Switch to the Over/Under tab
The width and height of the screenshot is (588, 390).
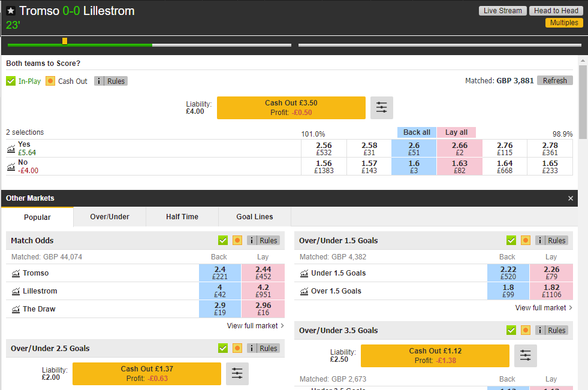(x=110, y=217)
